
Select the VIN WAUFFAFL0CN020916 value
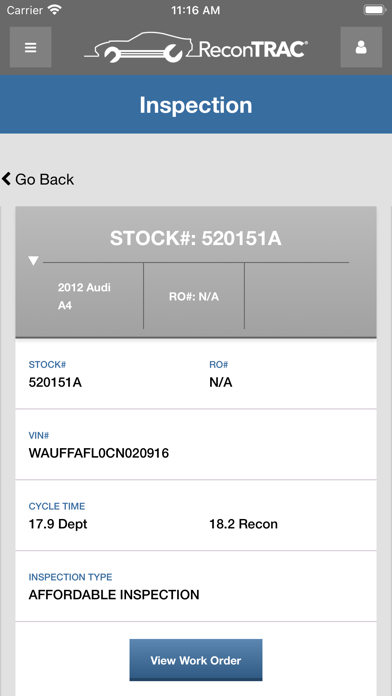click(99, 453)
